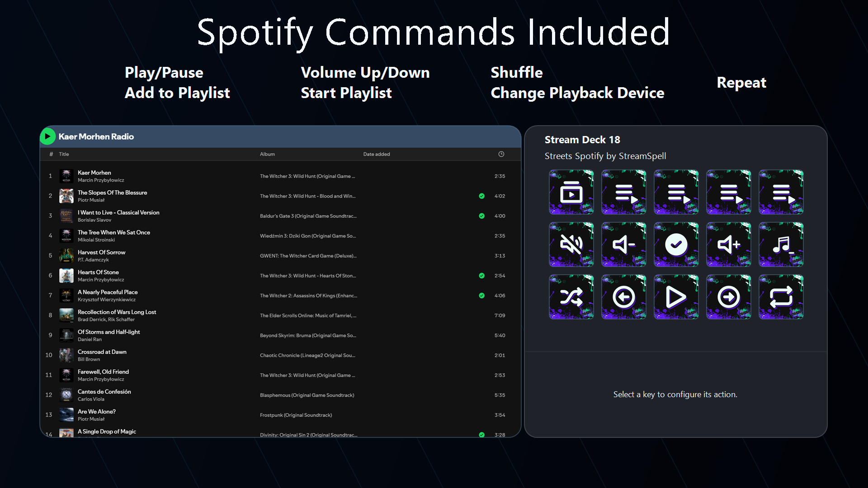
Task: Click the 5:40 duration value
Action: [500, 335]
